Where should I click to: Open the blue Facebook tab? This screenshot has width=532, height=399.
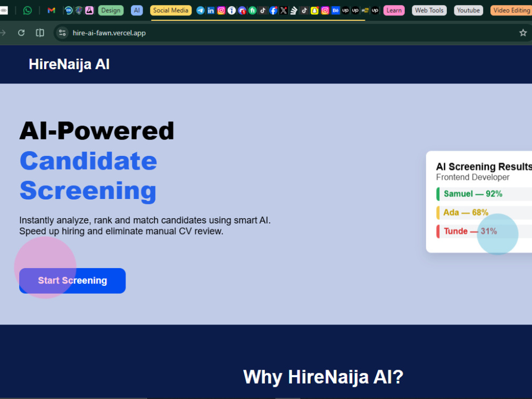tap(273, 11)
